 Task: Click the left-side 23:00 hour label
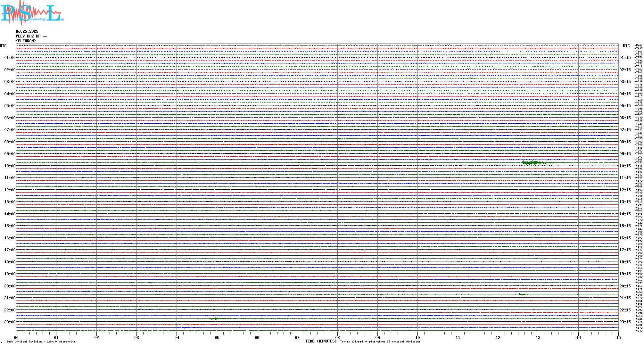coord(10,322)
